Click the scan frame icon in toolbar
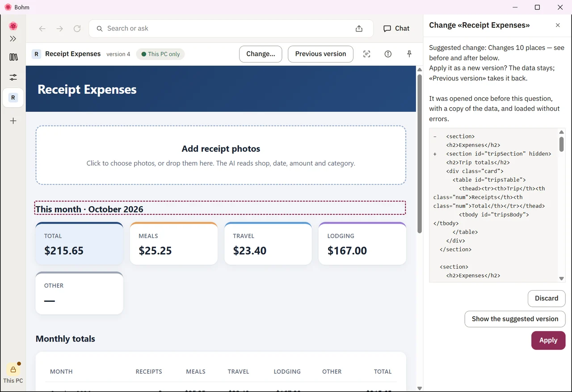The image size is (572, 392). click(367, 54)
